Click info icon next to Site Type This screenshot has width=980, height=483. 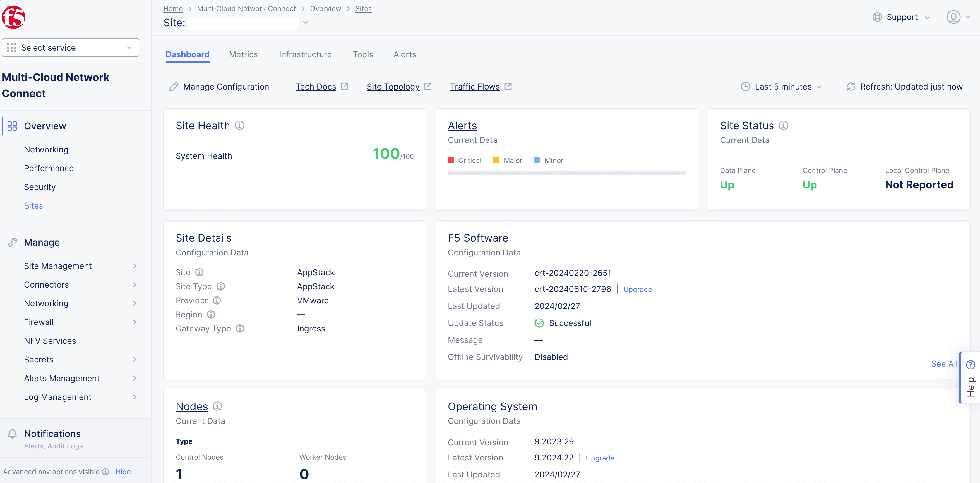click(x=221, y=286)
